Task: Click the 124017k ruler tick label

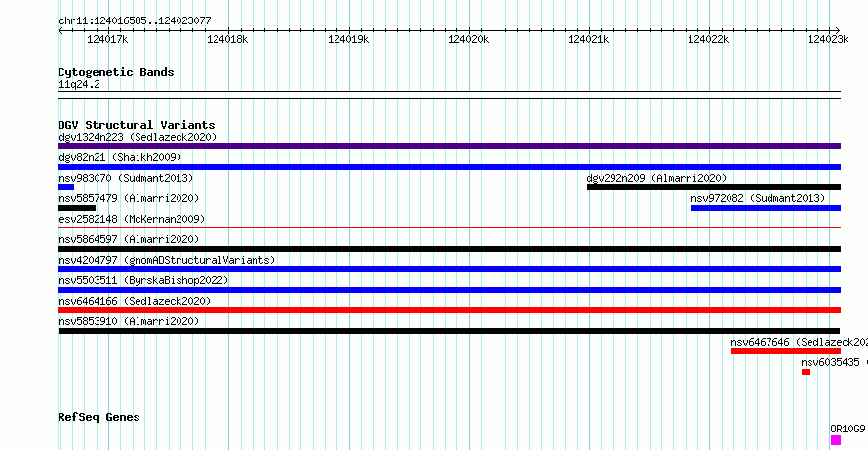Action: coord(107,39)
